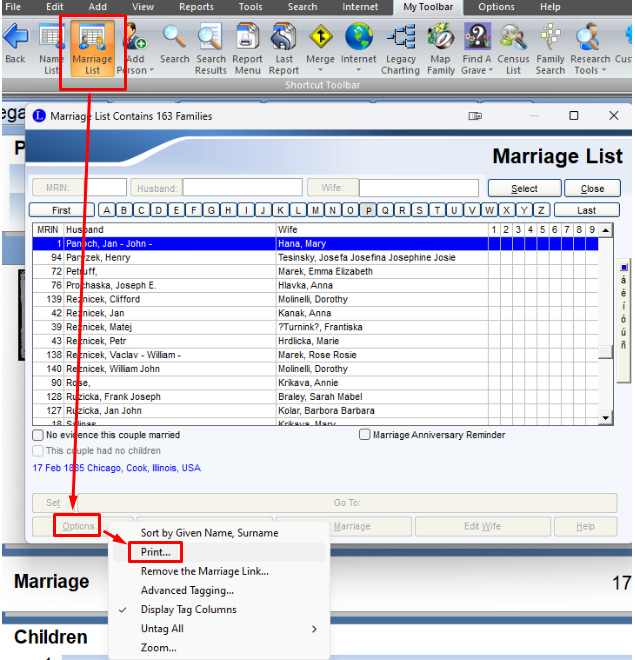Click the Husband column header

pyautogui.click(x=170, y=230)
